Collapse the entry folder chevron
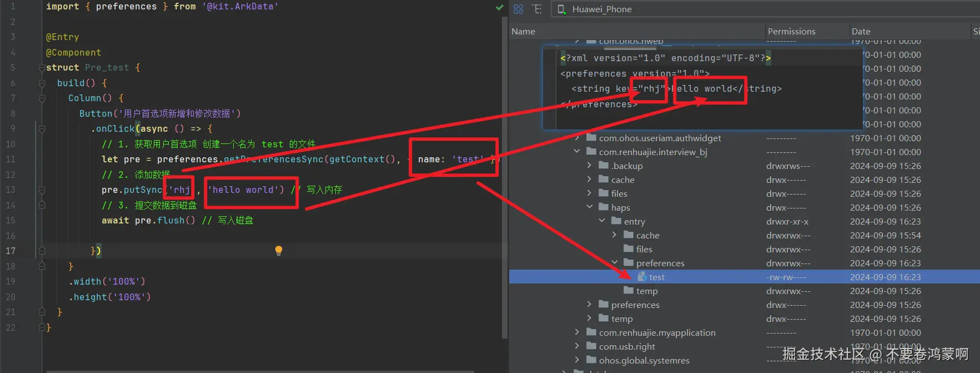 pos(602,221)
